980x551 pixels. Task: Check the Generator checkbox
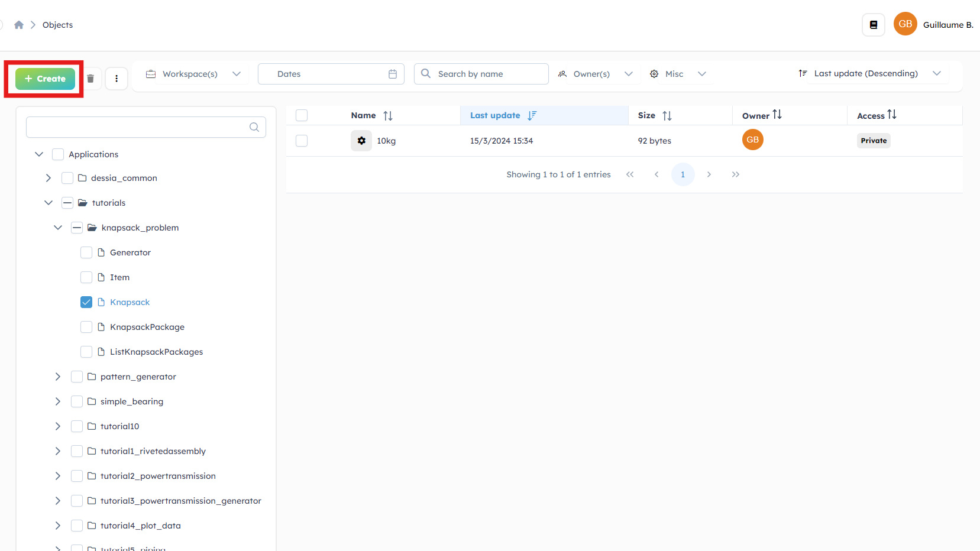86,252
